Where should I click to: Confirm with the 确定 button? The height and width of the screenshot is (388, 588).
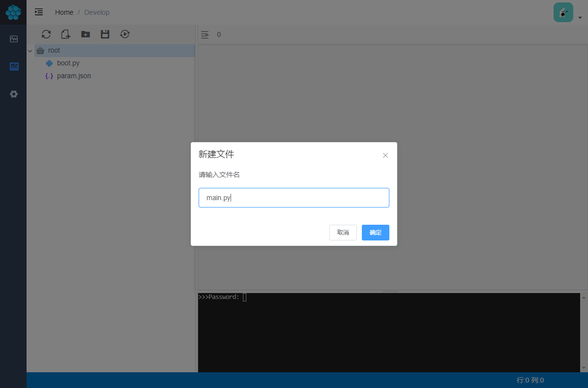coord(376,233)
